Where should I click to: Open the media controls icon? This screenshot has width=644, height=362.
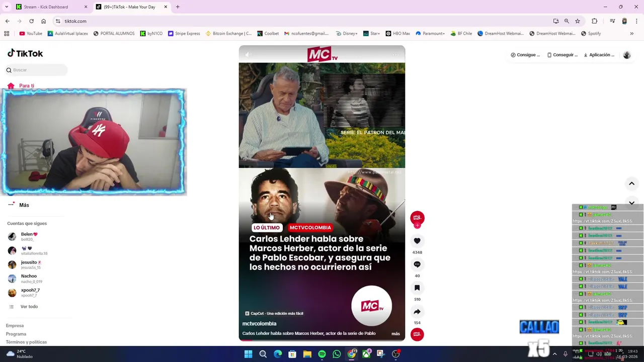612,21
